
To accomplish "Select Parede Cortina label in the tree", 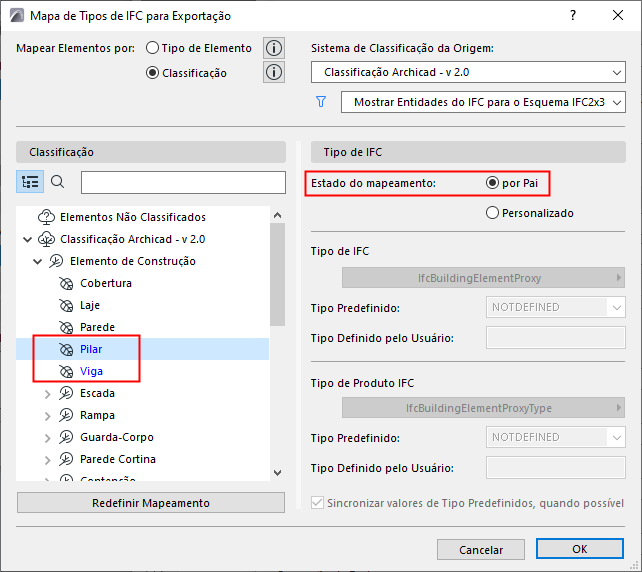I will point(118,459).
